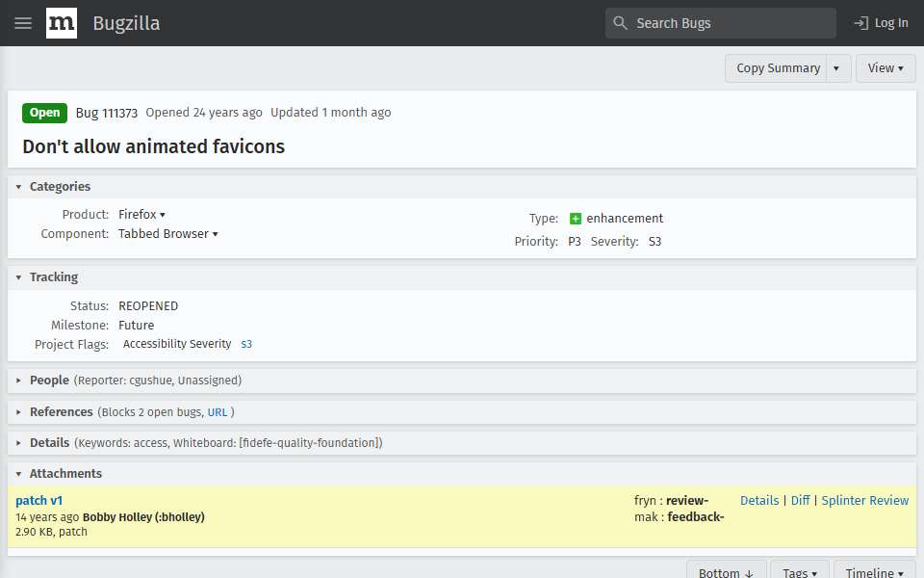Image resolution: width=924 pixels, height=578 pixels.
Task: Expand the References section
Action: (18, 411)
